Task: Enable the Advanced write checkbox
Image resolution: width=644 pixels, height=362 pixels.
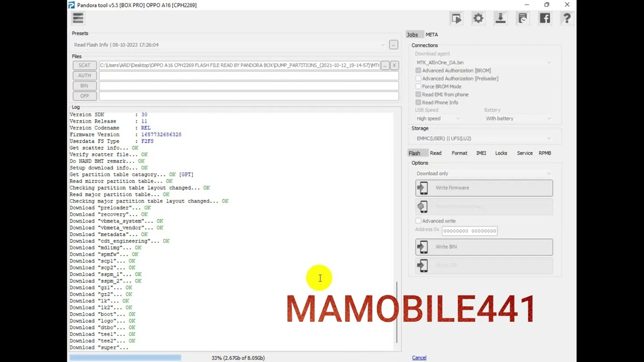Action: (418, 221)
